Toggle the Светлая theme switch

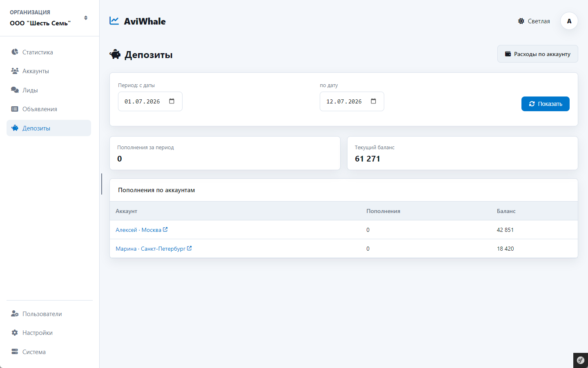pyautogui.click(x=534, y=21)
